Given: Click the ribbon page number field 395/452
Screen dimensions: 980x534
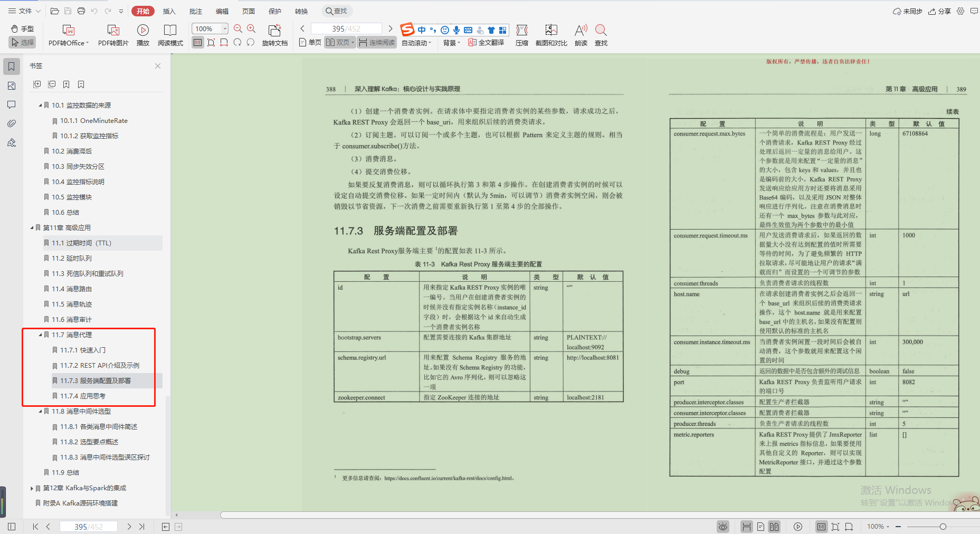Looking at the screenshot, I should pyautogui.click(x=346, y=28).
